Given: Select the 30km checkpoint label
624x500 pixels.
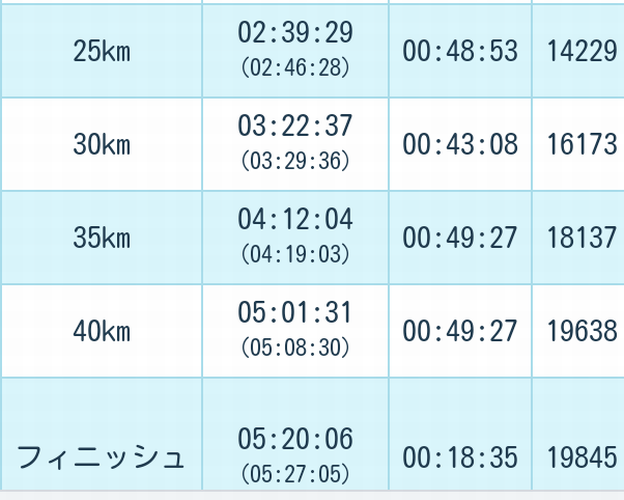Looking at the screenshot, I should (x=102, y=144).
